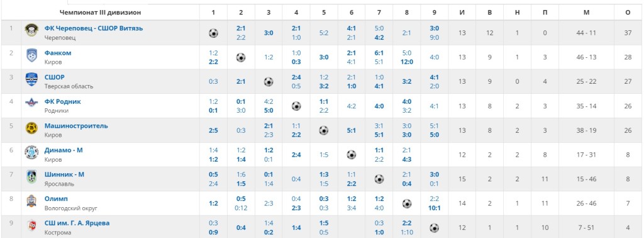Click the Динамо - М team badge
644x238 pixels.
point(31,152)
